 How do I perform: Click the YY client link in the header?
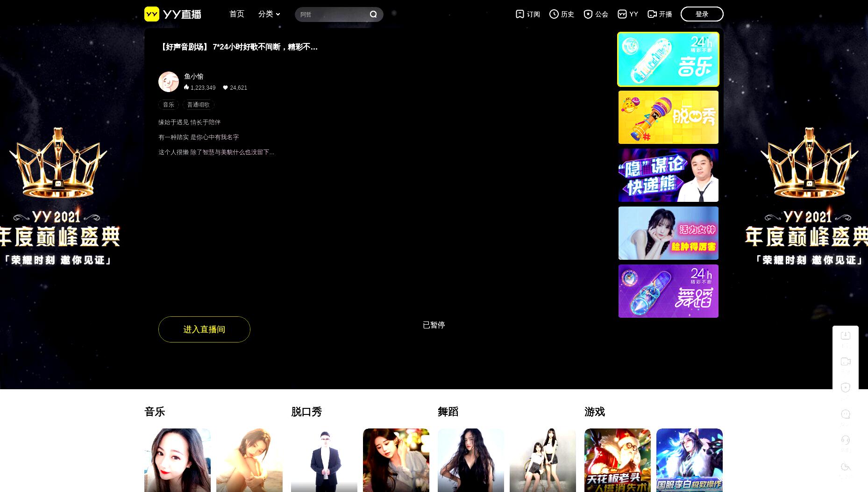pyautogui.click(x=628, y=14)
